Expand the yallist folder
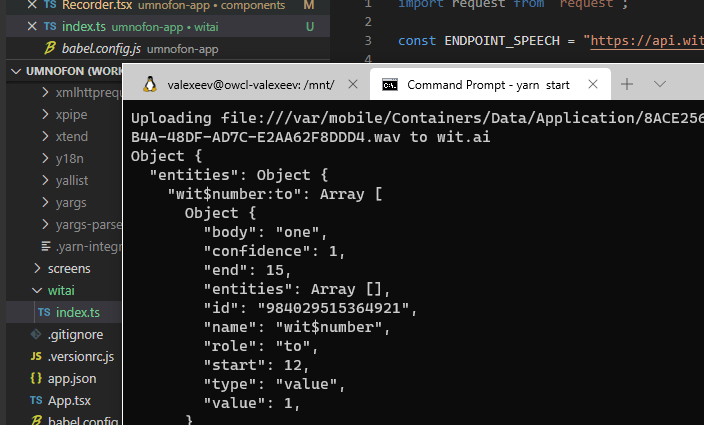704x425 pixels. click(45, 180)
